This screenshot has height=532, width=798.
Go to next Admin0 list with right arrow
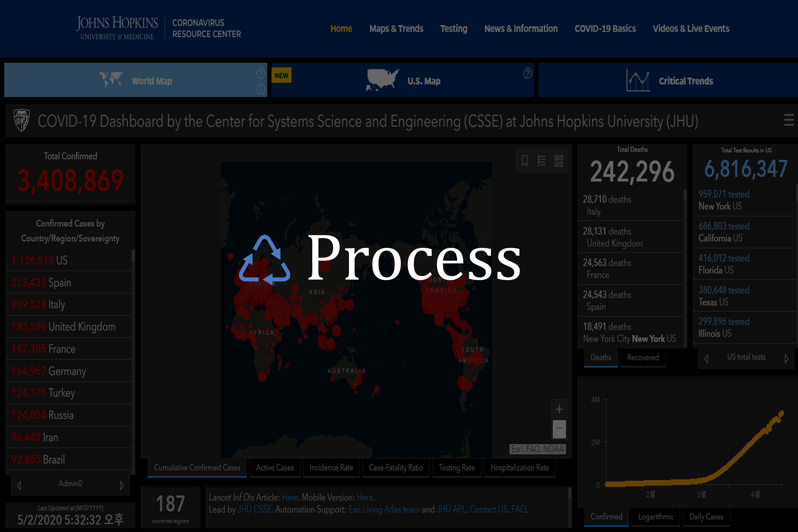[x=122, y=485]
